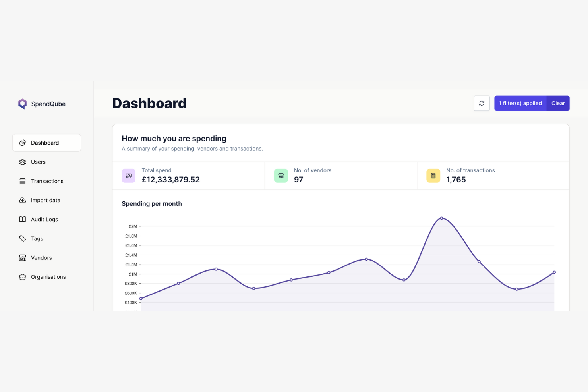Click the transactions count 1,765

tap(456, 180)
